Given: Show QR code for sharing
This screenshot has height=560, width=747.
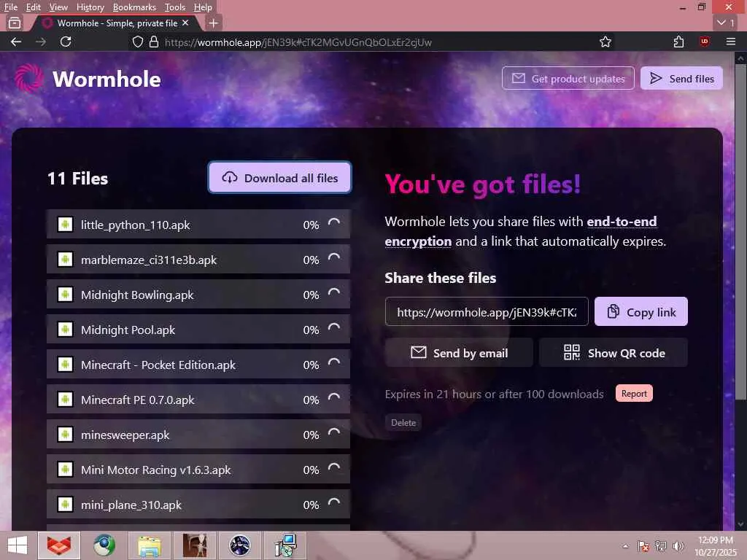Looking at the screenshot, I should point(614,353).
